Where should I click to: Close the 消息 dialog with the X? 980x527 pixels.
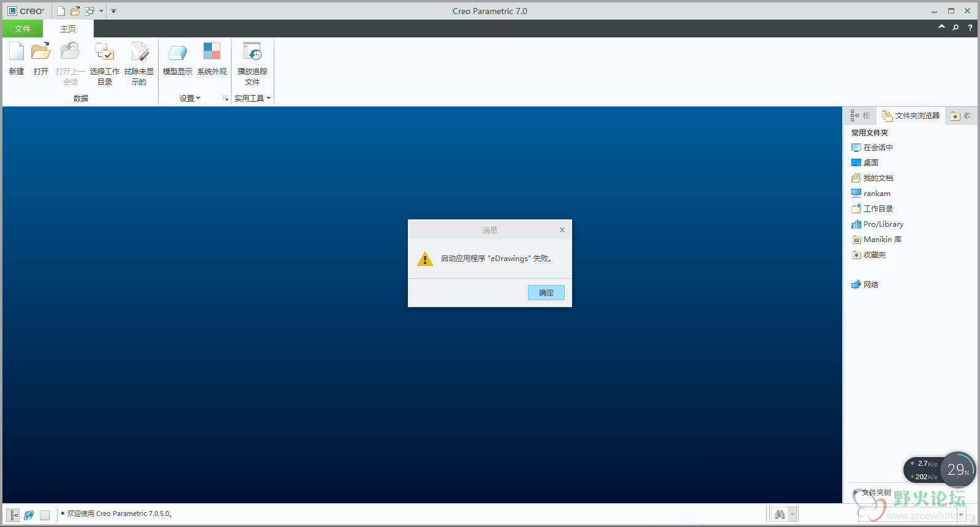coord(562,230)
